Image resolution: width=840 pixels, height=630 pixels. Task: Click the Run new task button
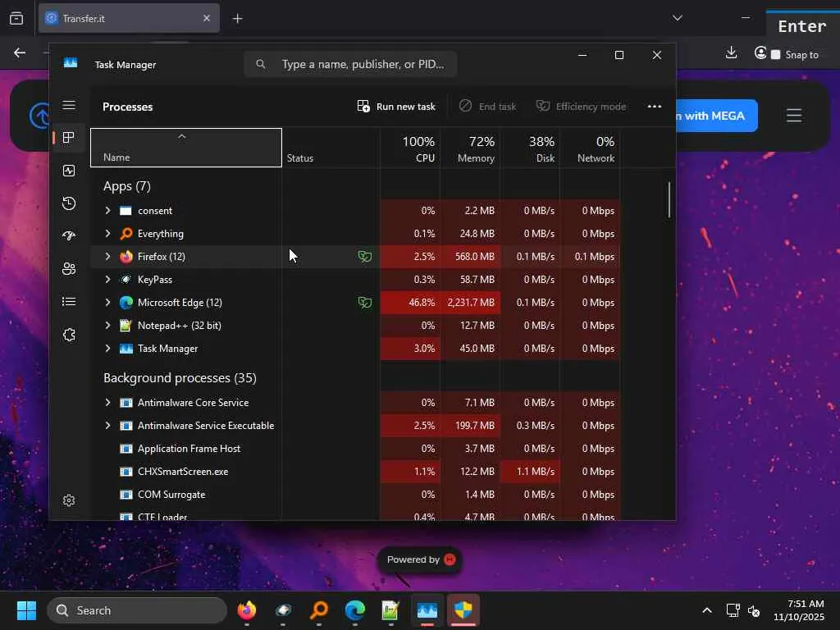396,106
